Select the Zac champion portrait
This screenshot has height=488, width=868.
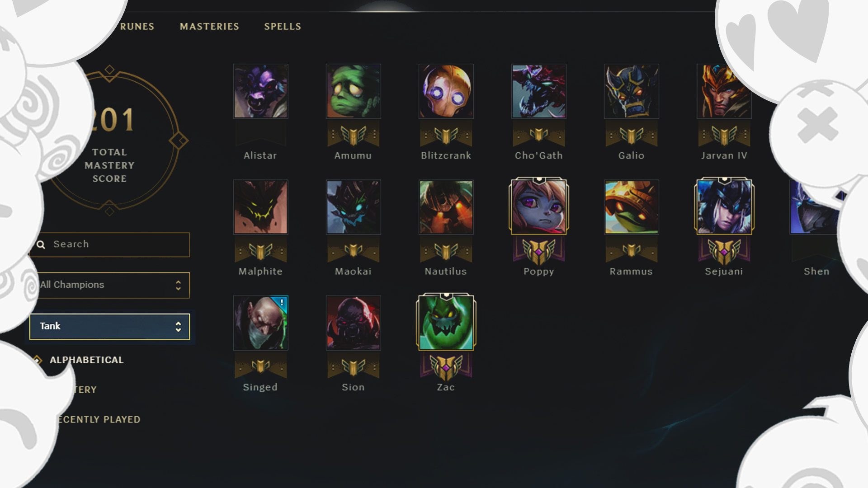click(446, 322)
